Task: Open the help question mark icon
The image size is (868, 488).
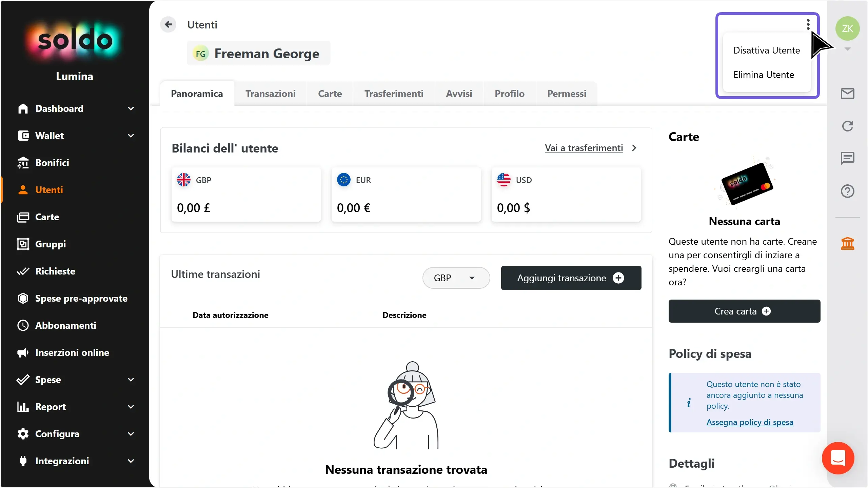Action: 847,191
